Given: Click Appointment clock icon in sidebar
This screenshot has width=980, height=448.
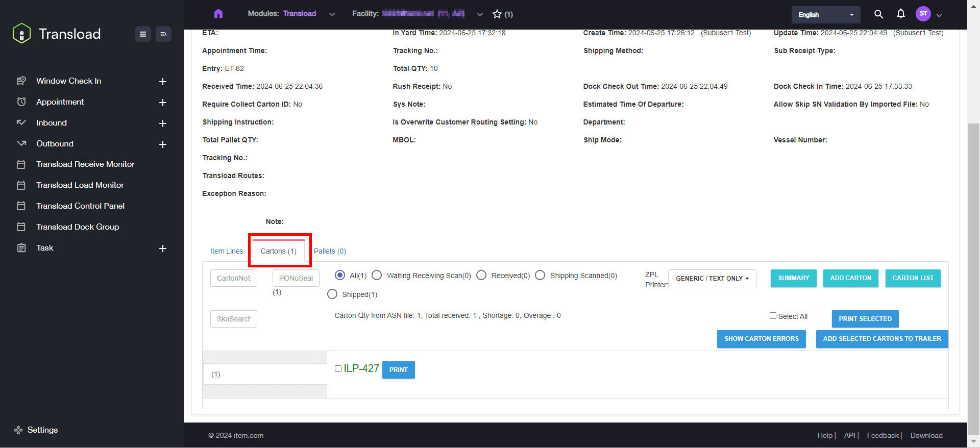Looking at the screenshot, I should point(21,102).
